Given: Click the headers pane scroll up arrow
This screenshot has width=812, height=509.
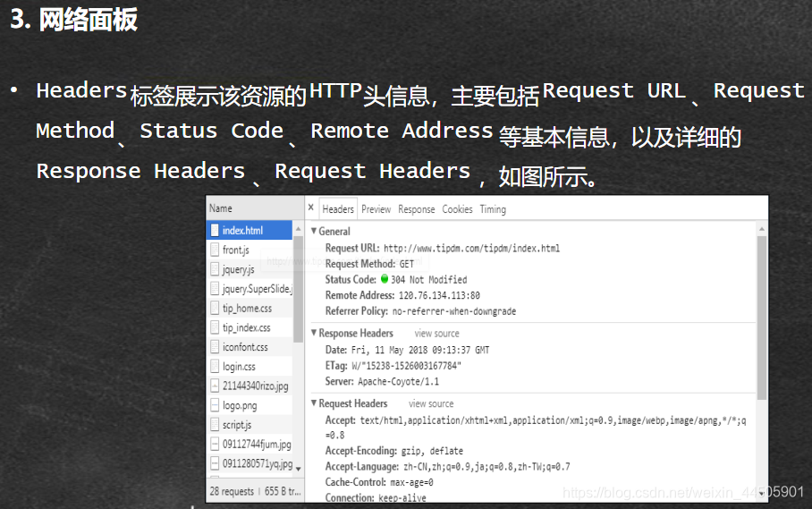Looking at the screenshot, I should tap(762, 228).
